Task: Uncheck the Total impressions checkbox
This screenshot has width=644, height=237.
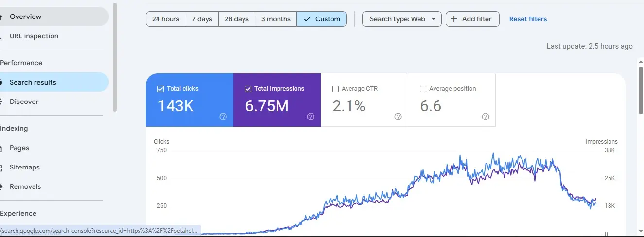Action: pyautogui.click(x=248, y=89)
